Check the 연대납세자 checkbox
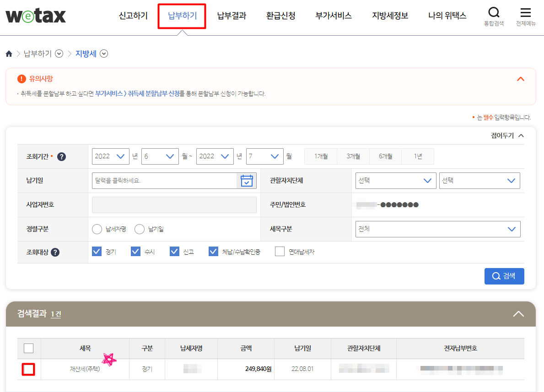Viewport: 544px width, 392px height. pos(280,252)
